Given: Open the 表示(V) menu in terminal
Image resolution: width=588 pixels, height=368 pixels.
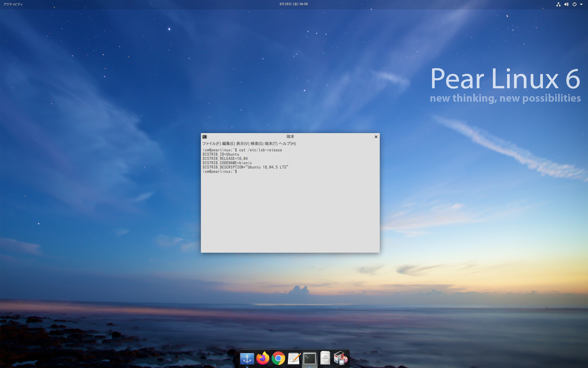Looking at the screenshot, I should click(243, 144).
